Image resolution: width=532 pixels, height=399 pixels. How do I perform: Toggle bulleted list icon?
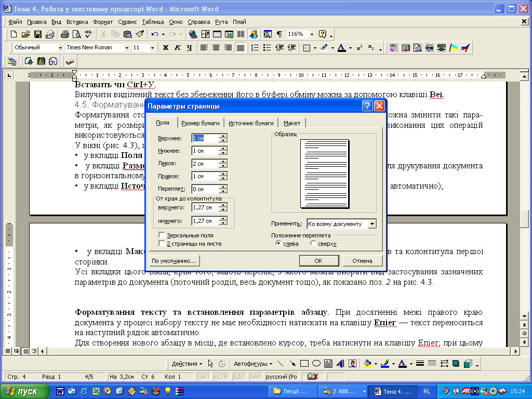(x=267, y=48)
